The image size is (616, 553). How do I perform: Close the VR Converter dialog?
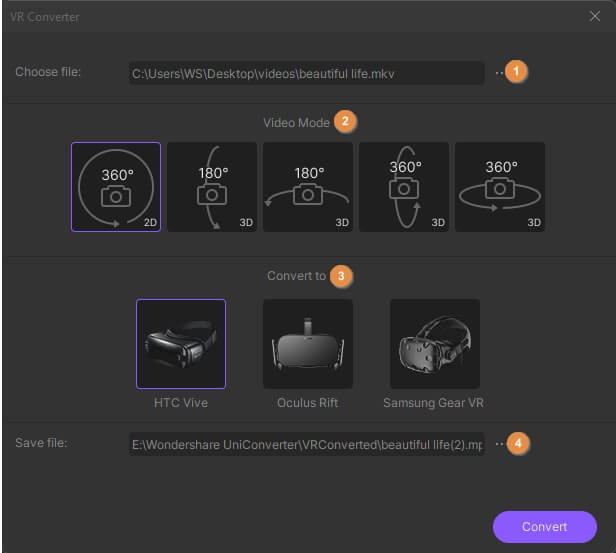click(595, 16)
